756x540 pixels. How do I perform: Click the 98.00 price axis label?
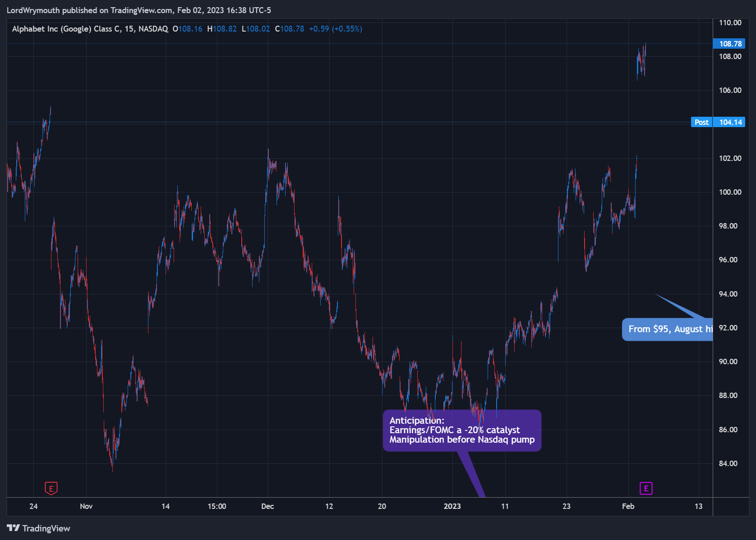(728, 226)
